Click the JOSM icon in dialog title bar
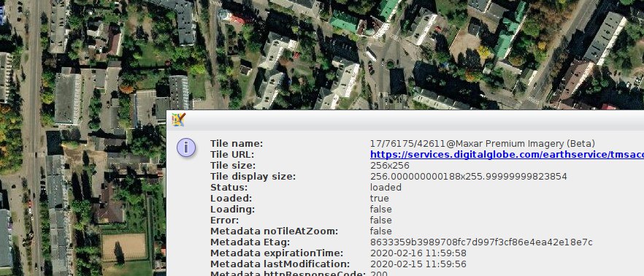Screen dimensions: 644x276 pyautogui.click(x=179, y=120)
